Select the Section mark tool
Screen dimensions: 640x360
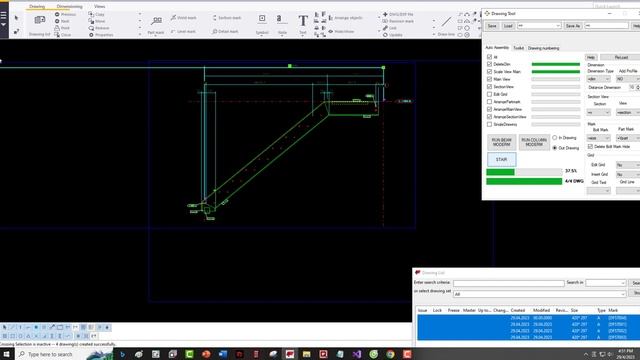pyautogui.click(x=227, y=18)
